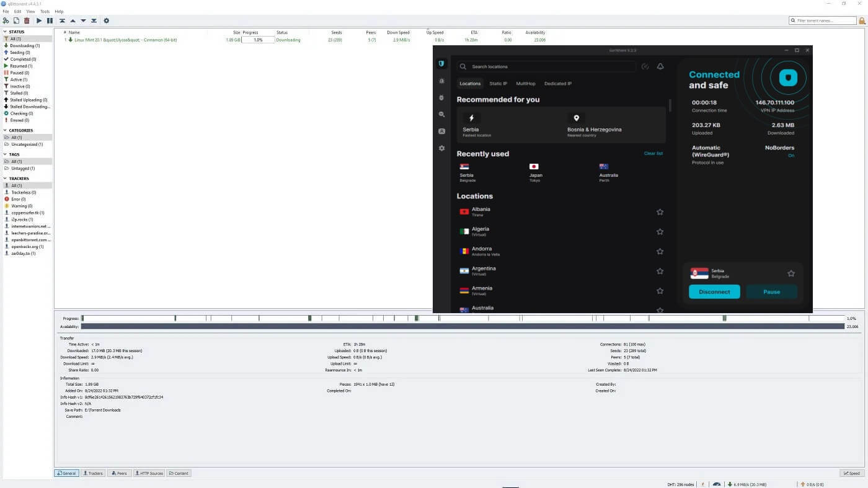Open the MultiHop tab in Surfshark
This screenshot has height=488, width=868.
[x=526, y=84]
